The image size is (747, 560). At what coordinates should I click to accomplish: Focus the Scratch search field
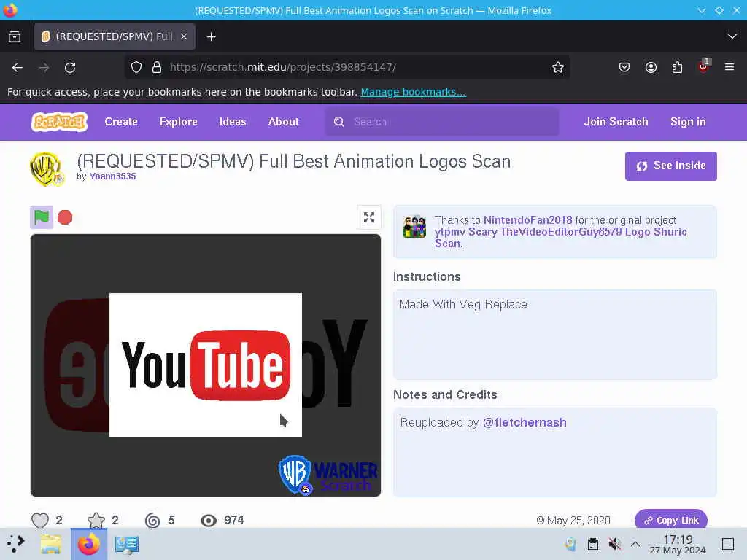click(x=441, y=122)
